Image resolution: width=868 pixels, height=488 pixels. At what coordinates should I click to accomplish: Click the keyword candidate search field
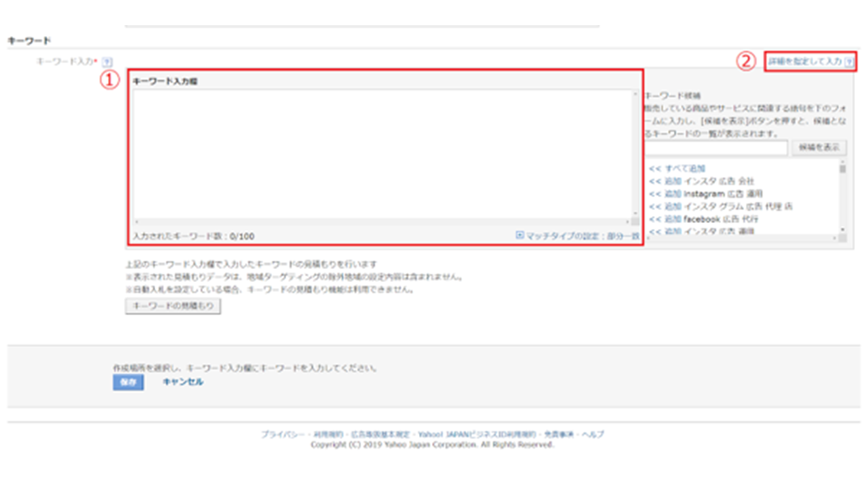coord(717,148)
